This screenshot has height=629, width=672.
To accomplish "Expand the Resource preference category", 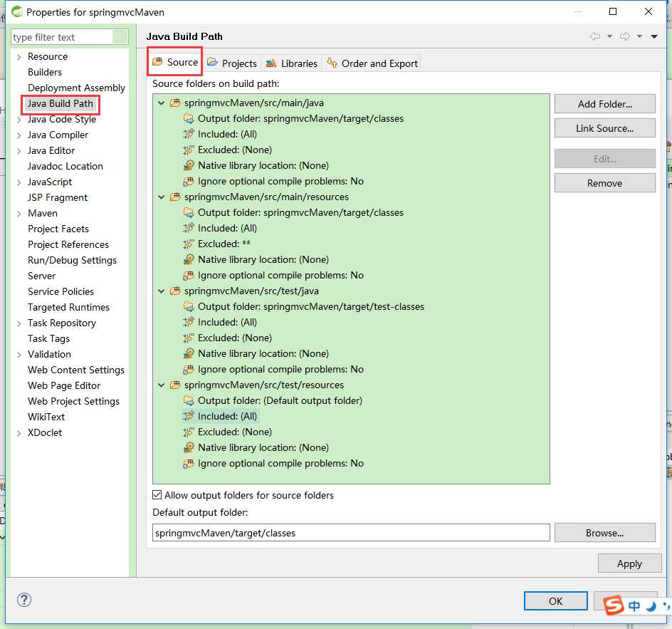I will pyautogui.click(x=19, y=56).
